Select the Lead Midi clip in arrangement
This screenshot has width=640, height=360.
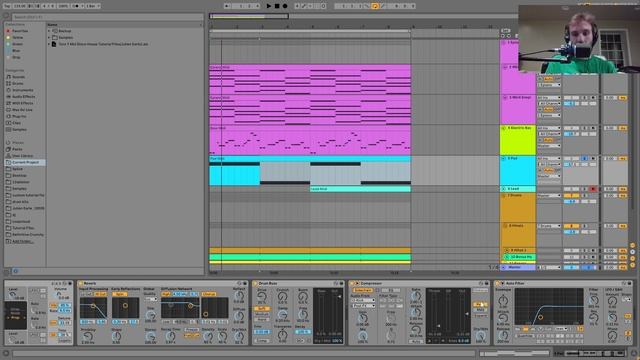[x=360, y=189]
